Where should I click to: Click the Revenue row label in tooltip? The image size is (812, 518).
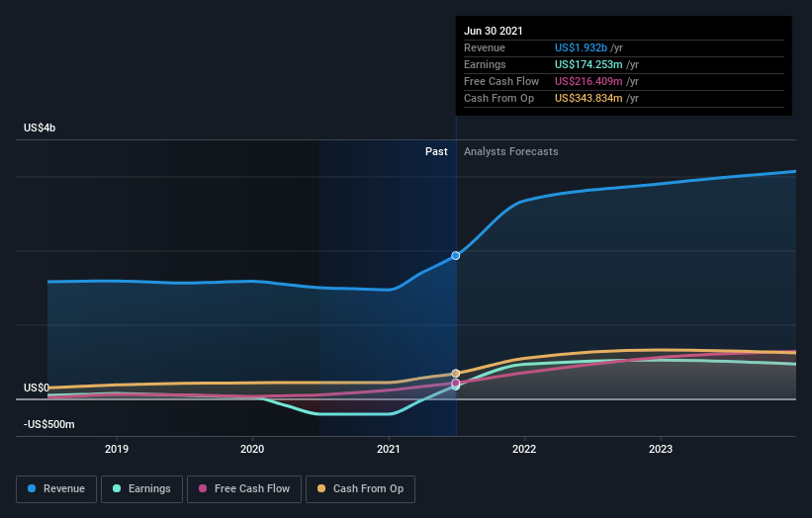485,47
